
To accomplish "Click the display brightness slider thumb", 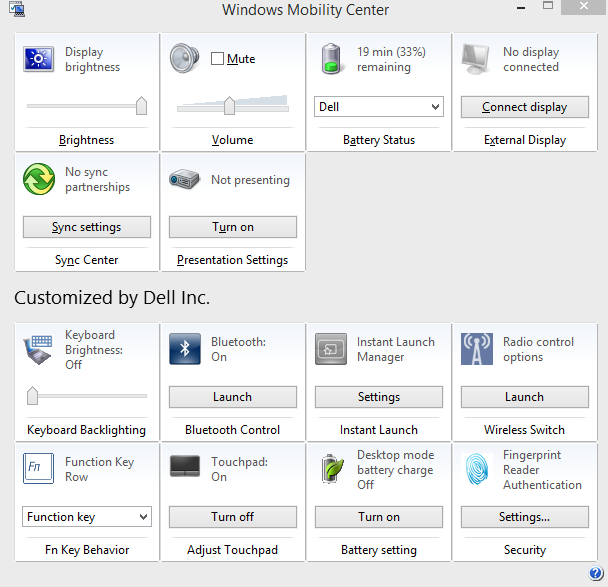I will click(142, 105).
